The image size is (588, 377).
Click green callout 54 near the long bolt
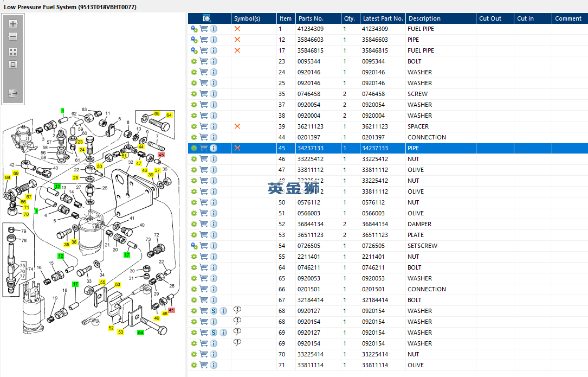tap(140, 333)
